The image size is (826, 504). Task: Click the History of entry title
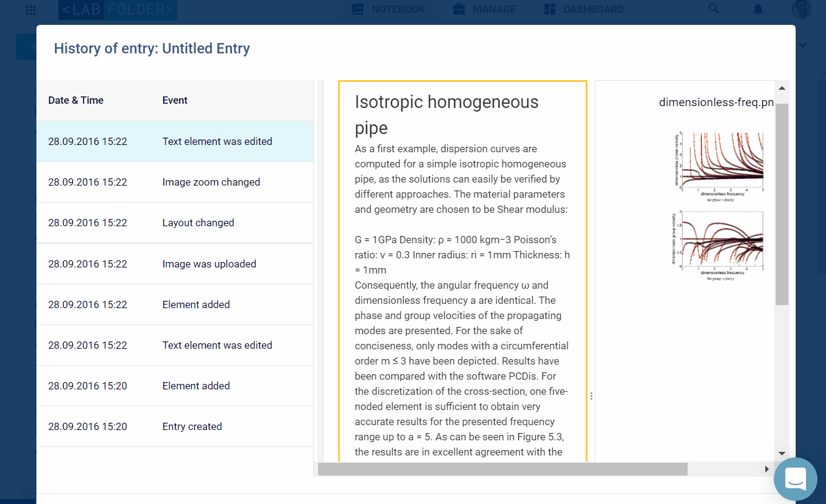point(152,49)
